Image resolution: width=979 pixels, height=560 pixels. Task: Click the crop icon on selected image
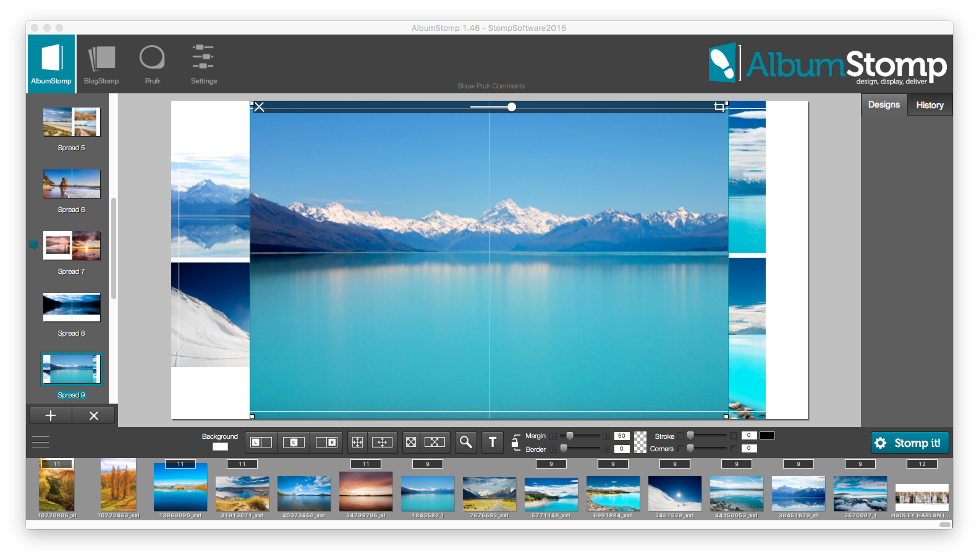click(x=719, y=107)
